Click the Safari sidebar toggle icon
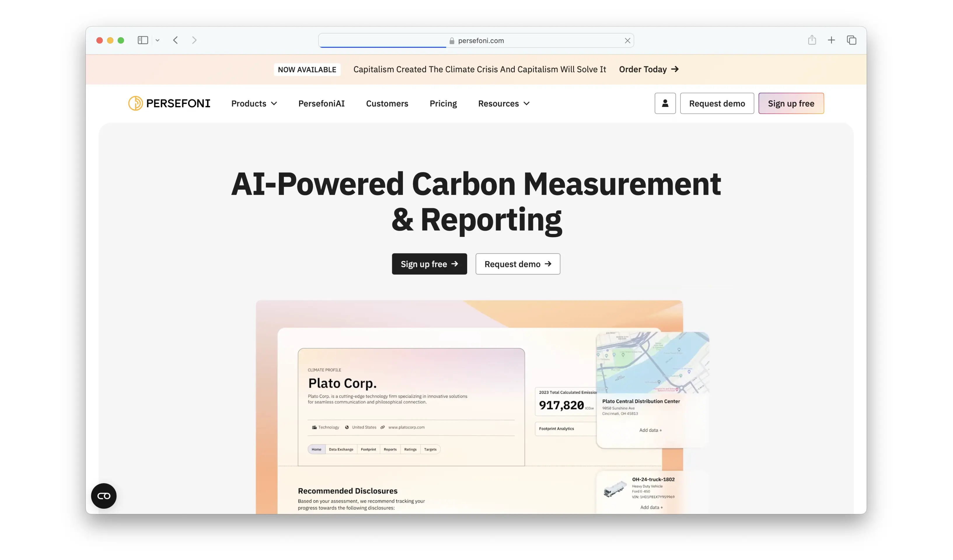Screen dimensions: 953x560 [143, 40]
